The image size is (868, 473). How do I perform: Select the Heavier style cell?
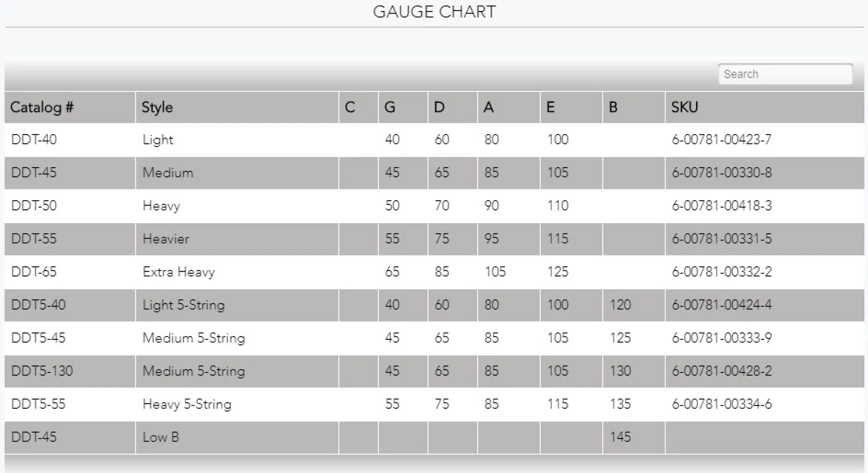pyautogui.click(x=166, y=239)
